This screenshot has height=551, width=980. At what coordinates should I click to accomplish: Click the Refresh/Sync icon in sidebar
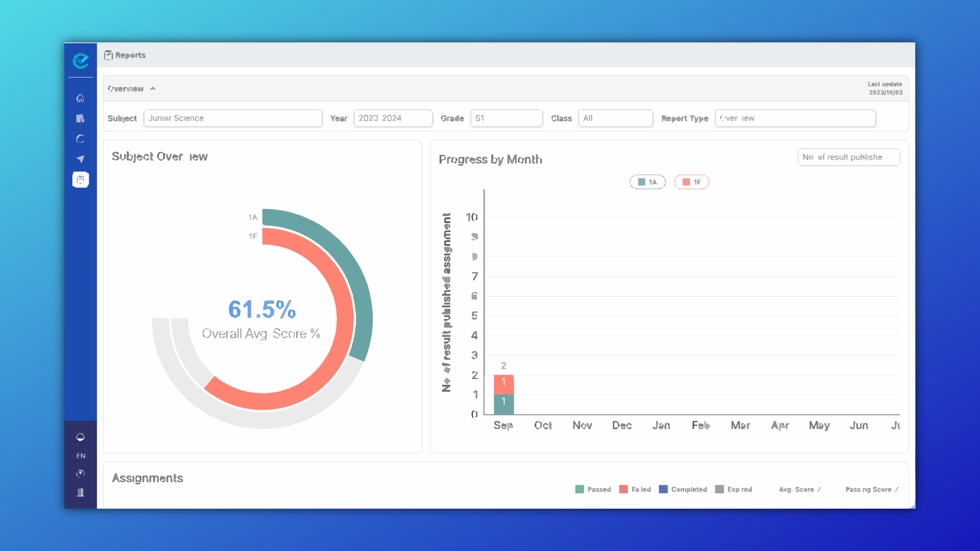(80, 139)
